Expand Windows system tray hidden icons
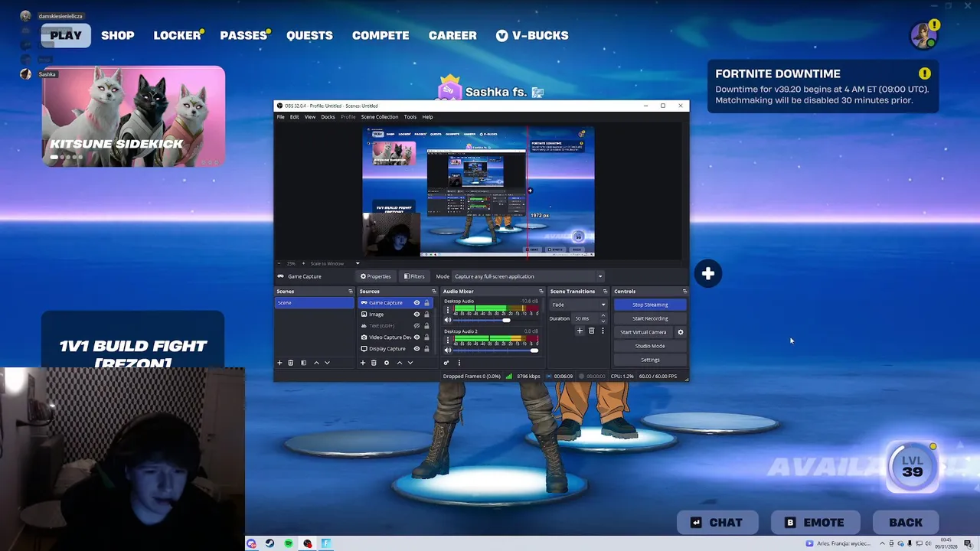Viewport: 980px width, 551px height. pyautogui.click(x=881, y=543)
